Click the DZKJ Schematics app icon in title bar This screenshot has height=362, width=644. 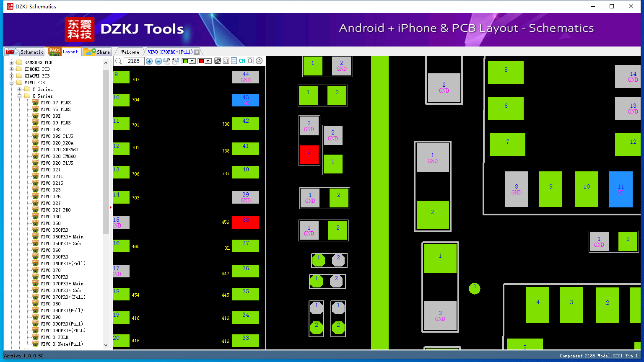[10, 6]
